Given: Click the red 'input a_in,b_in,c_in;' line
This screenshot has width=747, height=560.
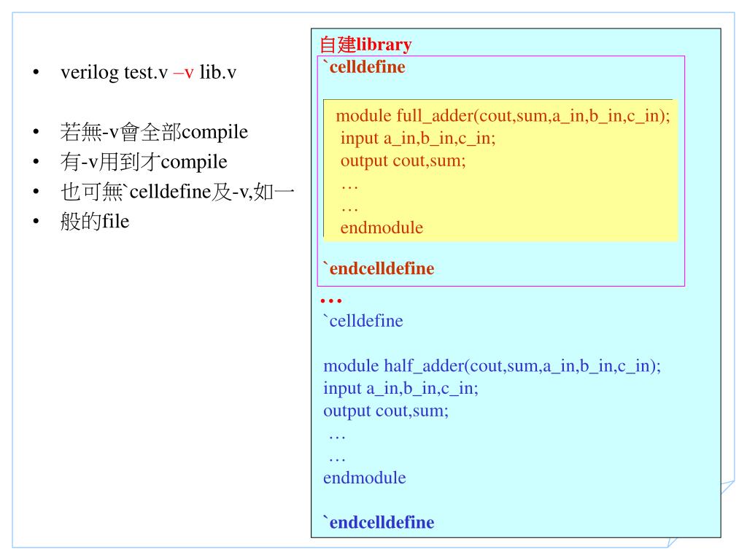Looking at the screenshot, I should [x=418, y=138].
